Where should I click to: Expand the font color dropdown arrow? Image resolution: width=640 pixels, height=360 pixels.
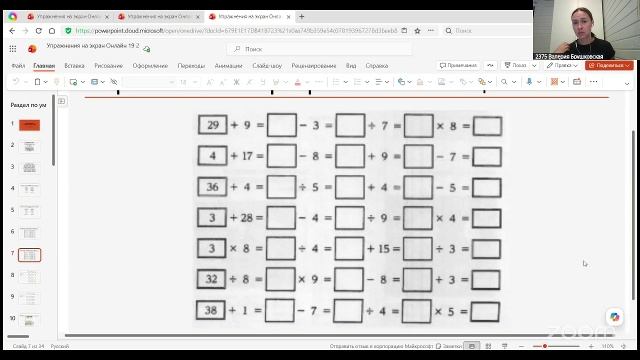tap(307, 82)
